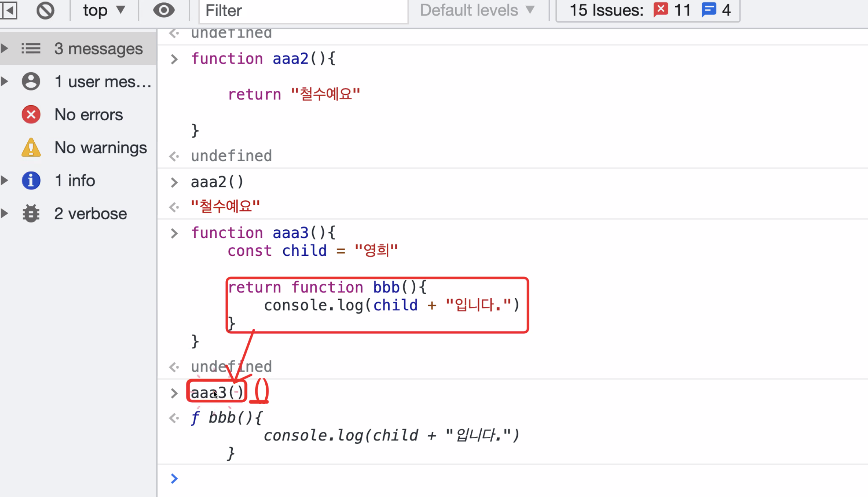Open the Default levels dropdown
This screenshot has width=868, height=497.
click(477, 10)
